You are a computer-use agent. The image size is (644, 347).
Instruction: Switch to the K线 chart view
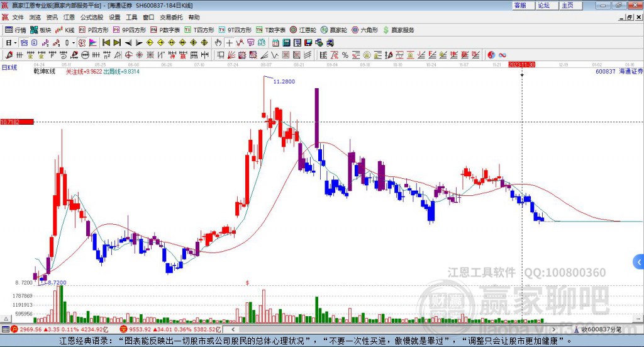point(65,30)
